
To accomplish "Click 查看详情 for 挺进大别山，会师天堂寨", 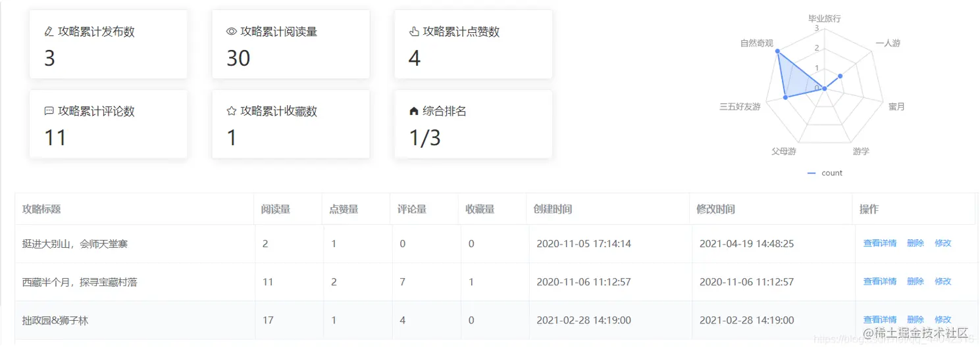I will coord(879,243).
